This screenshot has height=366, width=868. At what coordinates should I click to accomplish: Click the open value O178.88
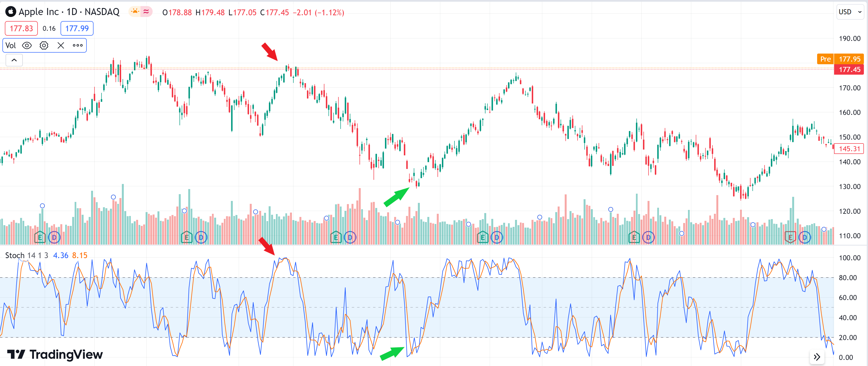177,12
